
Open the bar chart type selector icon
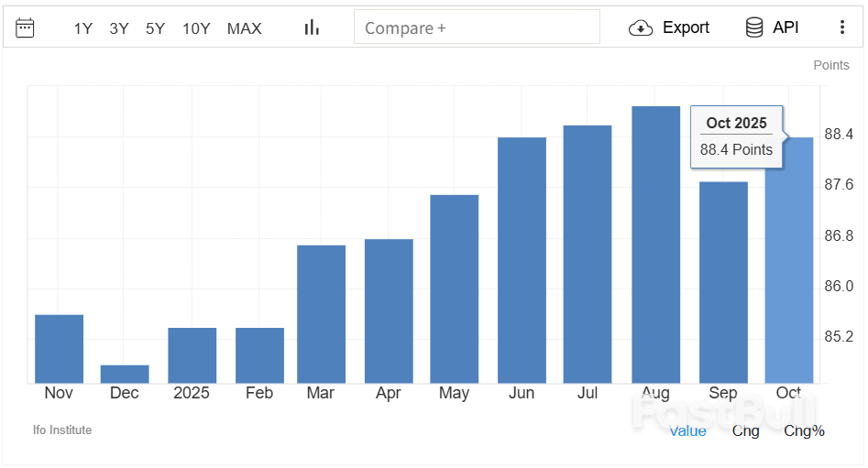click(x=312, y=27)
